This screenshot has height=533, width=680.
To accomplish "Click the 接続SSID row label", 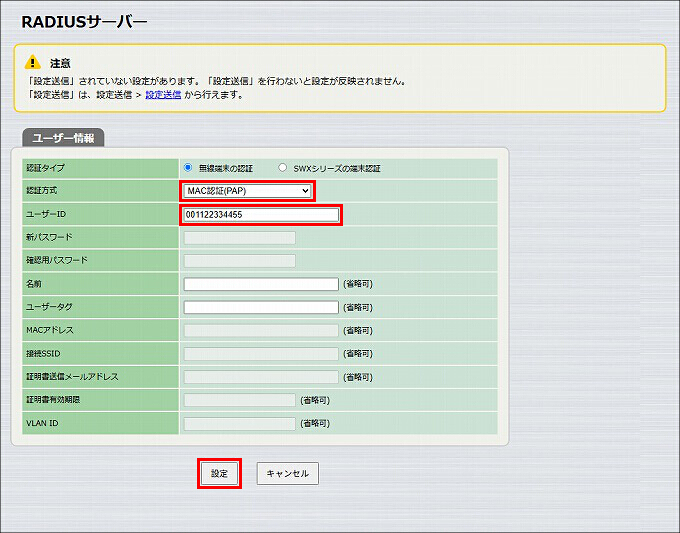I will click(x=43, y=353).
